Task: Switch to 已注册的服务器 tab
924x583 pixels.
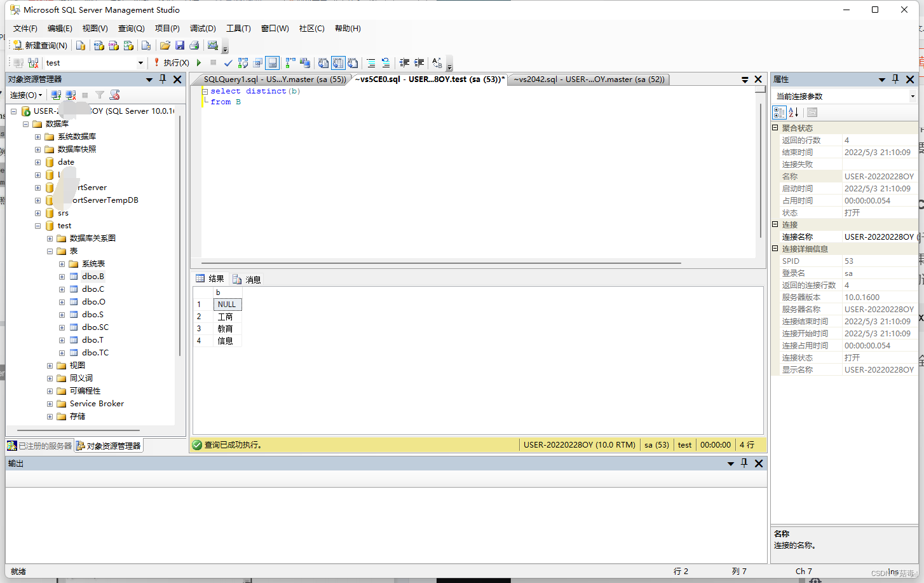Action: (x=40, y=446)
